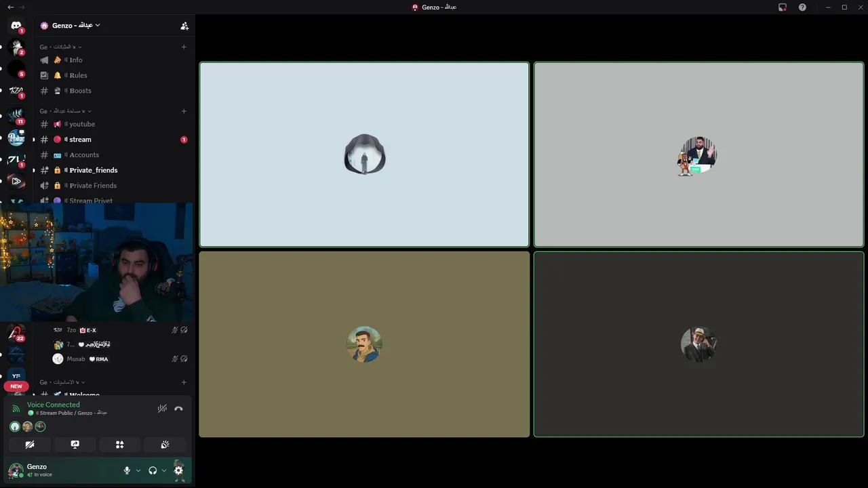The height and width of the screenshot is (488, 868).
Task: Join the Private Friends voice channel
Action: [113, 186]
